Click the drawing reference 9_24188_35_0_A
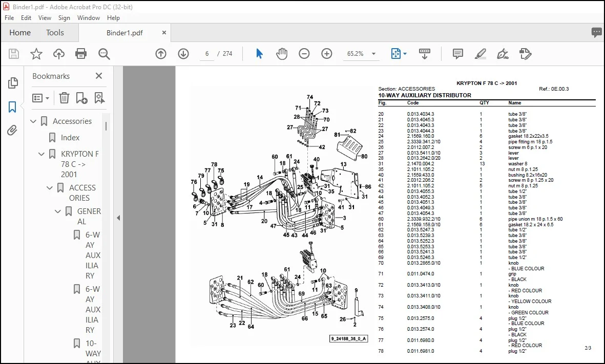Viewport: 605px width, 364px height. (349, 339)
